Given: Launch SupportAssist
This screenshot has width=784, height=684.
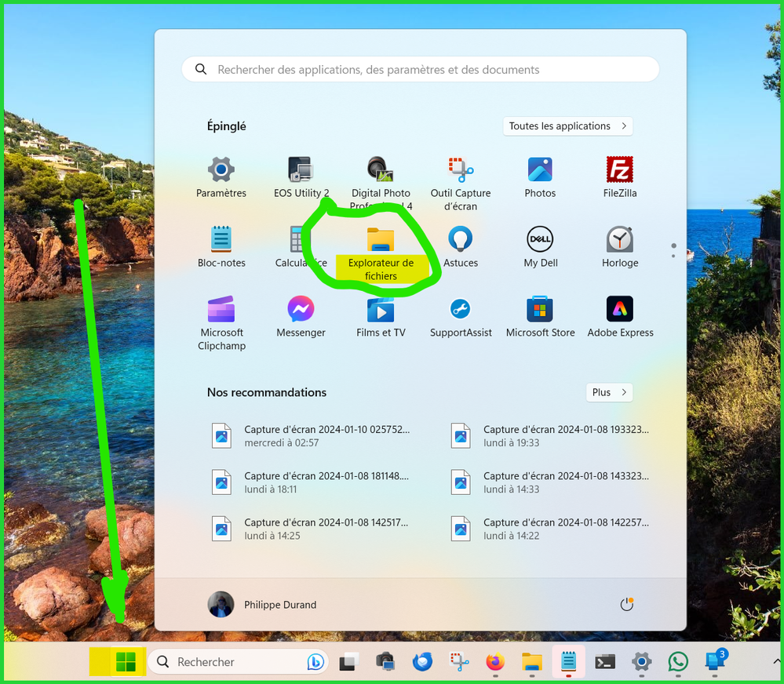Looking at the screenshot, I should (461, 317).
